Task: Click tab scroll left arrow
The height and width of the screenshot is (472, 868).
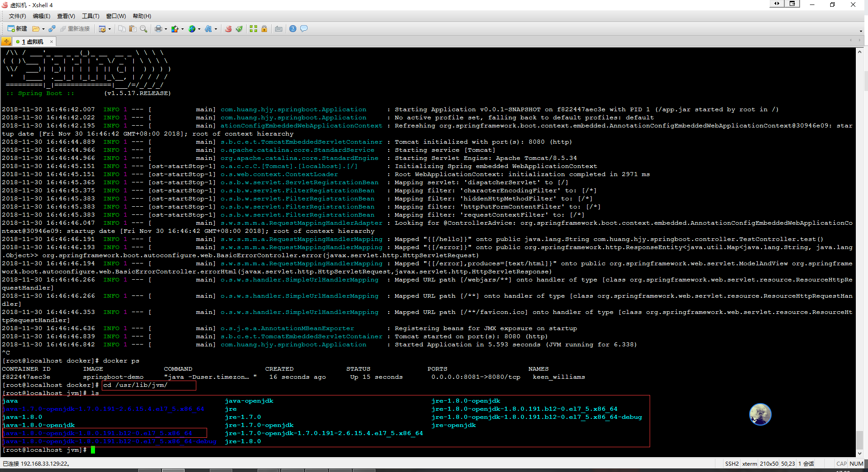Action: pos(851,41)
